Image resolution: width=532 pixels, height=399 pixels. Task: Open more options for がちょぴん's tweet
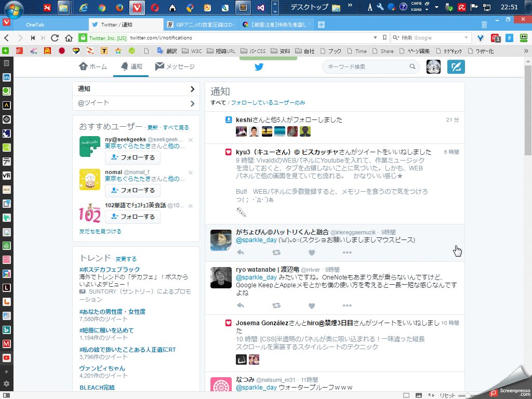pyautogui.click(x=347, y=252)
